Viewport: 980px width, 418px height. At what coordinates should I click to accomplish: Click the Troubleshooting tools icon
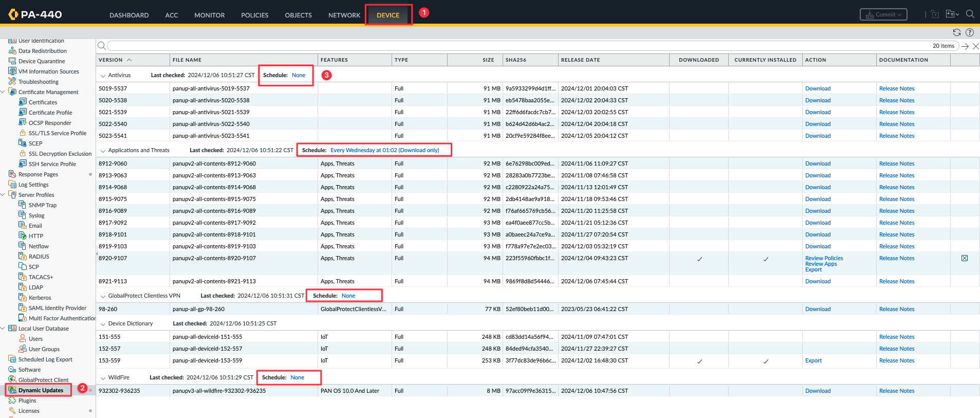tap(12, 82)
